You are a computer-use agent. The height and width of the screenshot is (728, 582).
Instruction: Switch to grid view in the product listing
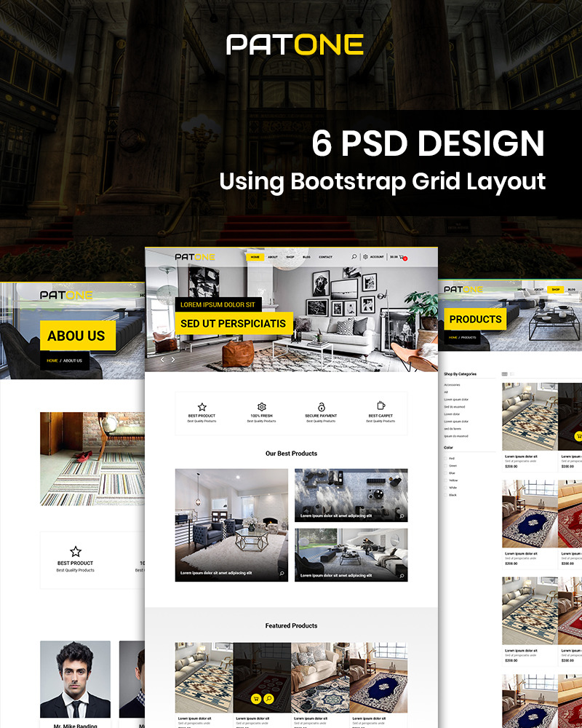point(504,373)
